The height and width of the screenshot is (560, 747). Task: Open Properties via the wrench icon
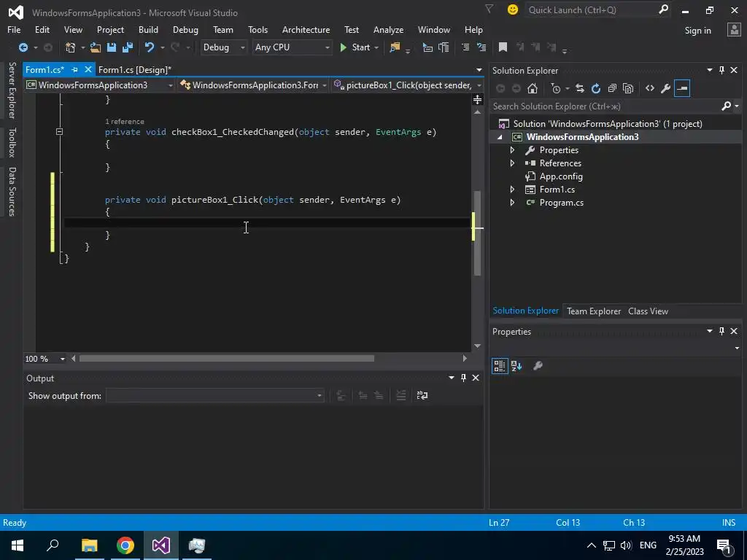point(666,88)
